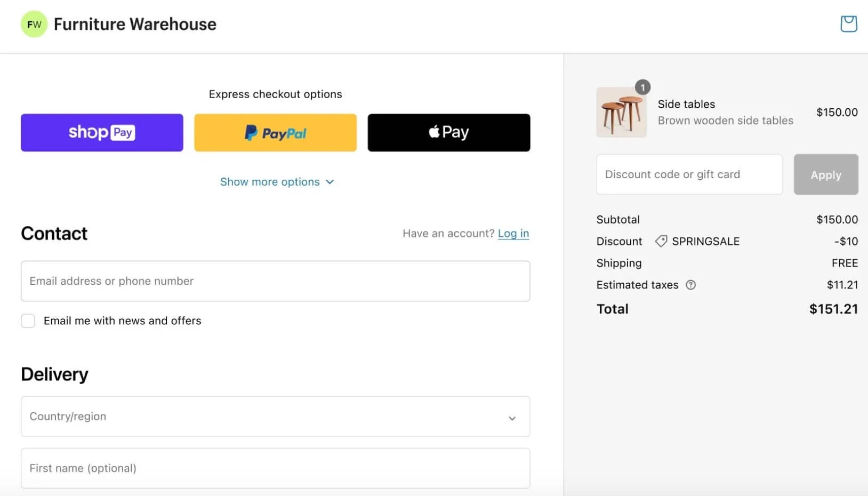The image size is (868, 496).
Task: Click the Furniture Warehouse store name
Action: coord(135,25)
